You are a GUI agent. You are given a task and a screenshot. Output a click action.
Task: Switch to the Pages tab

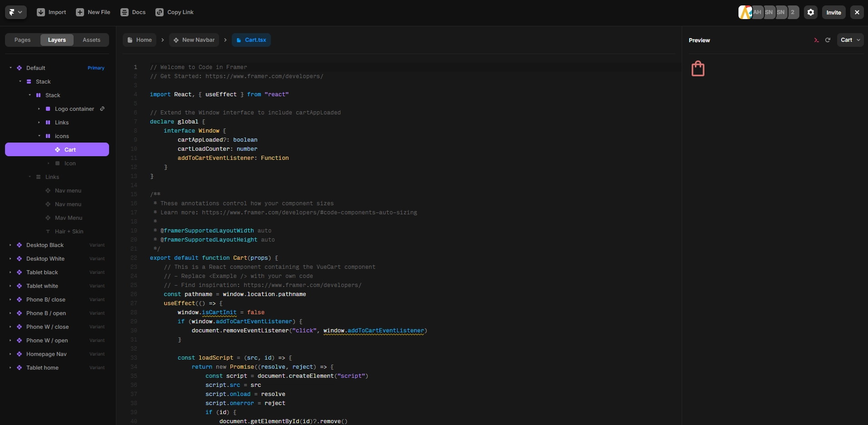(x=22, y=40)
